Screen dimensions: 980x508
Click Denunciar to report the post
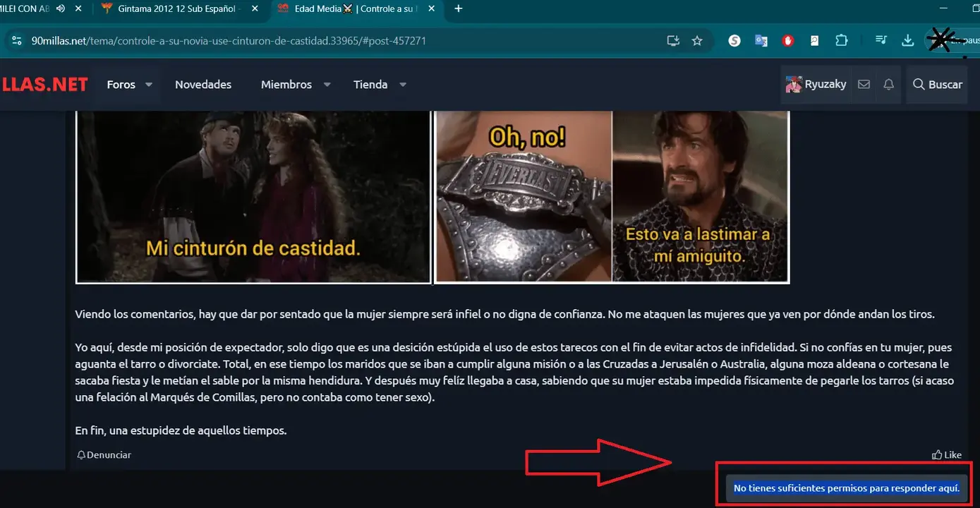(x=104, y=455)
